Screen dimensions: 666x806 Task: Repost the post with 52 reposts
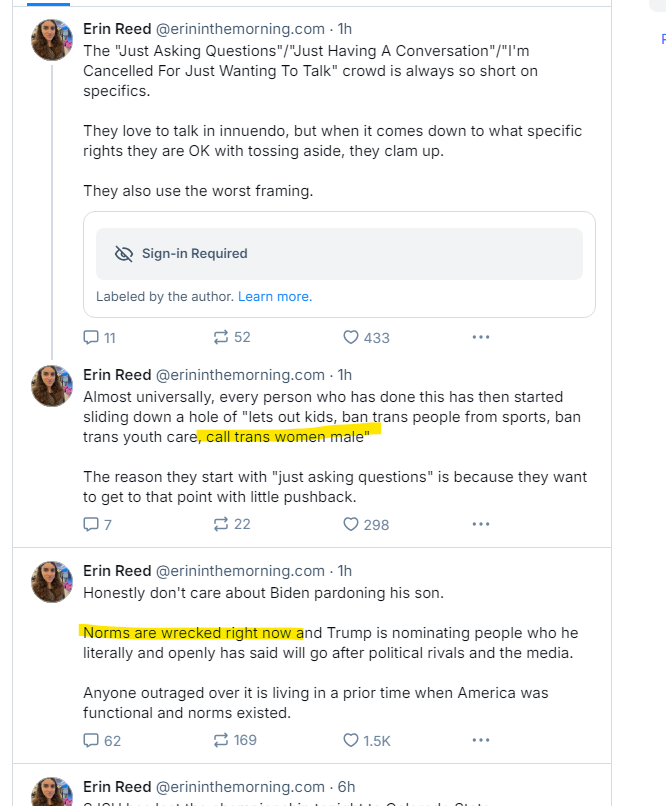(221, 338)
